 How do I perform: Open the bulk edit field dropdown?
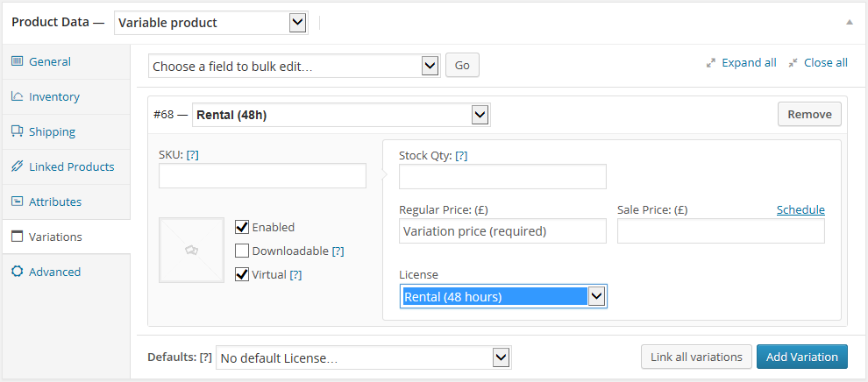click(x=294, y=66)
